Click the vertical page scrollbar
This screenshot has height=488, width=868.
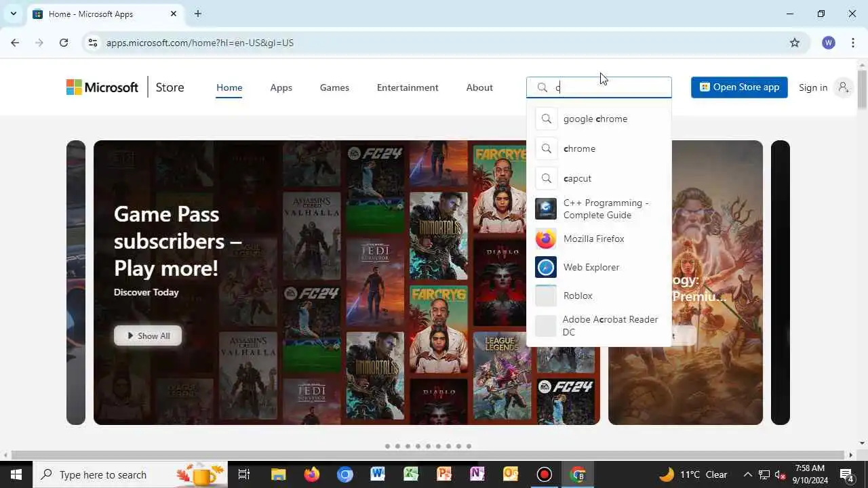862,88
